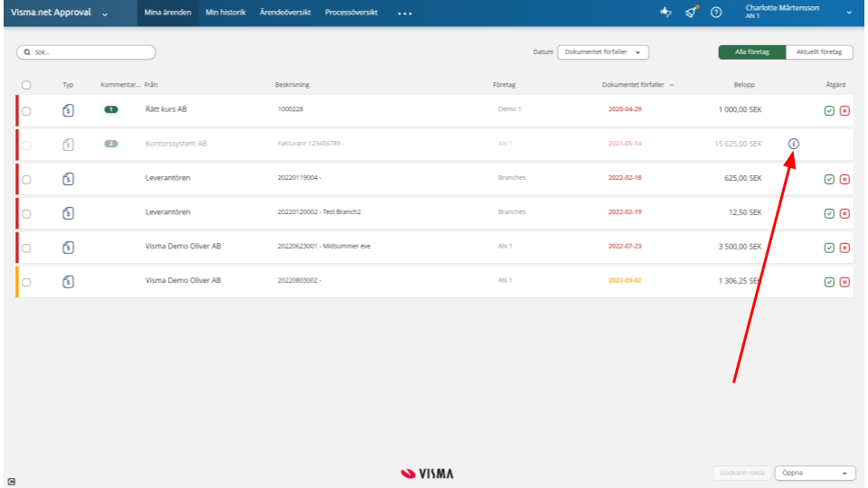Expand the Charlotte Mårtensson user menu
The width and height of the screenshot is (868, 488).
tap(849, 12)
